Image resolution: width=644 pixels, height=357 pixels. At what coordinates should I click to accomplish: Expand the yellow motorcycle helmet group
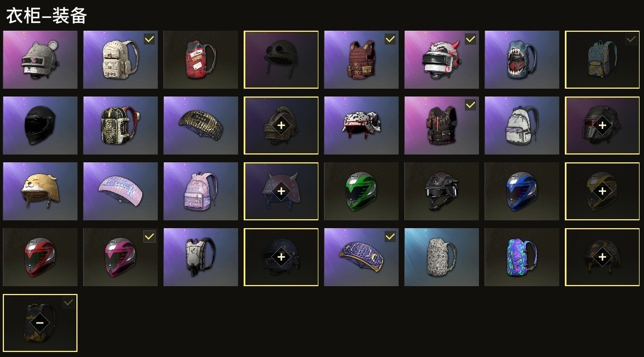pos(602,191)
